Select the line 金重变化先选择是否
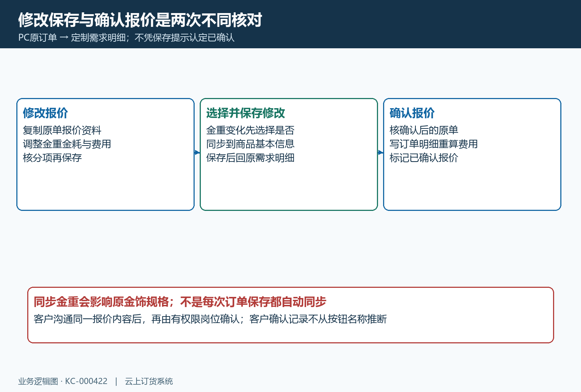Viewport: 581px width, 392px height. pyautogui.click(x=250, y=130)
